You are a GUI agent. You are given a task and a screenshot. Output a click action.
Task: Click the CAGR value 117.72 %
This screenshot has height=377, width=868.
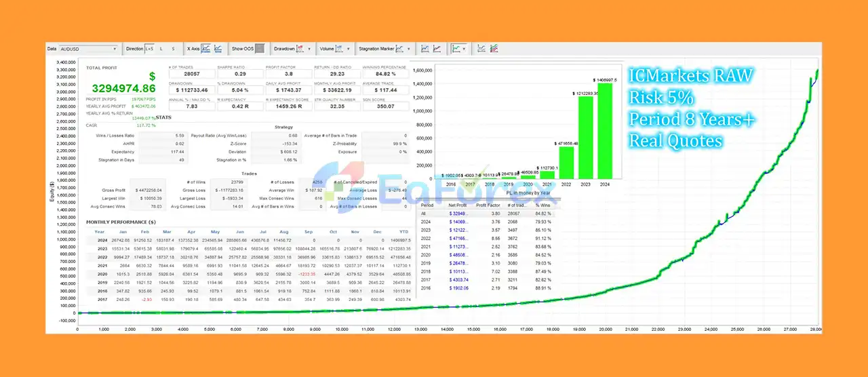146,125
